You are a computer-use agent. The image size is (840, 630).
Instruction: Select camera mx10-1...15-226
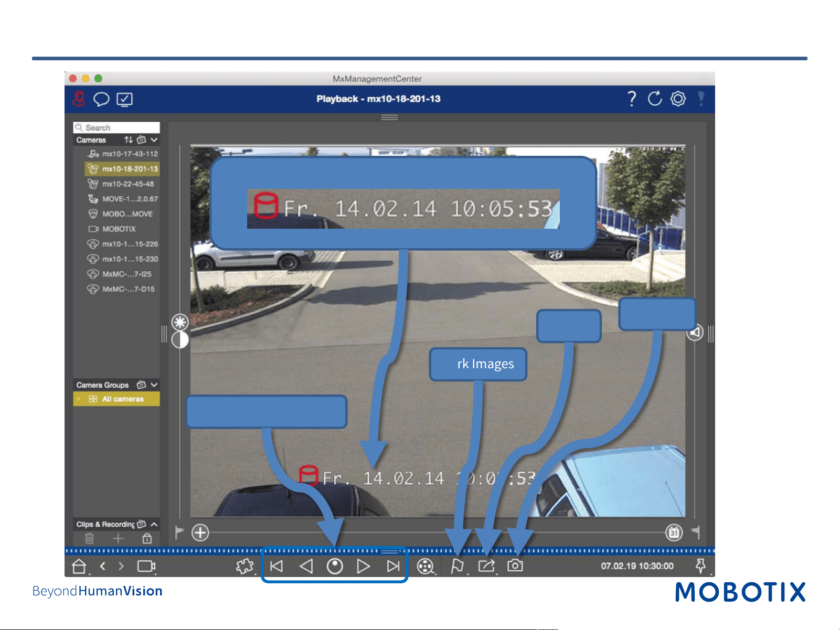point(122,244)
